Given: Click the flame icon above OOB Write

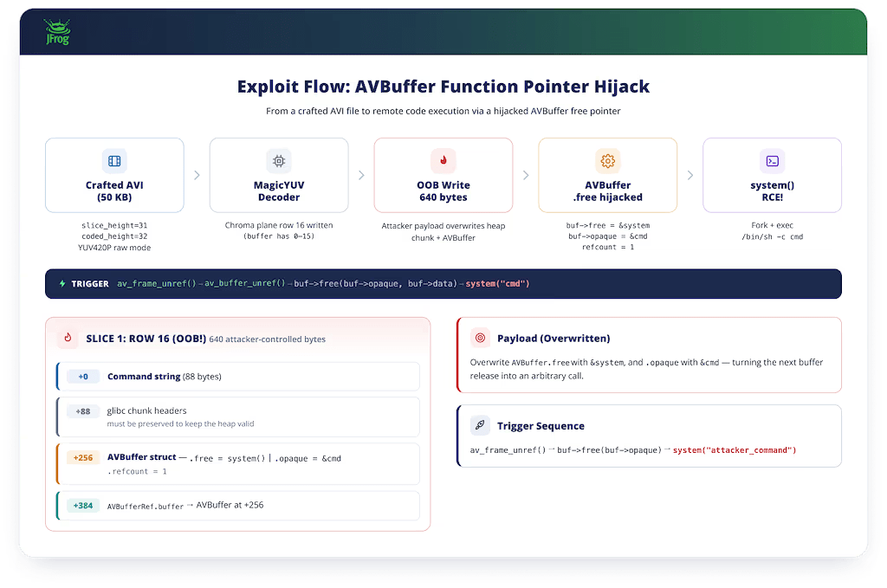Looking at the screenshot, I should coord(443,161).
